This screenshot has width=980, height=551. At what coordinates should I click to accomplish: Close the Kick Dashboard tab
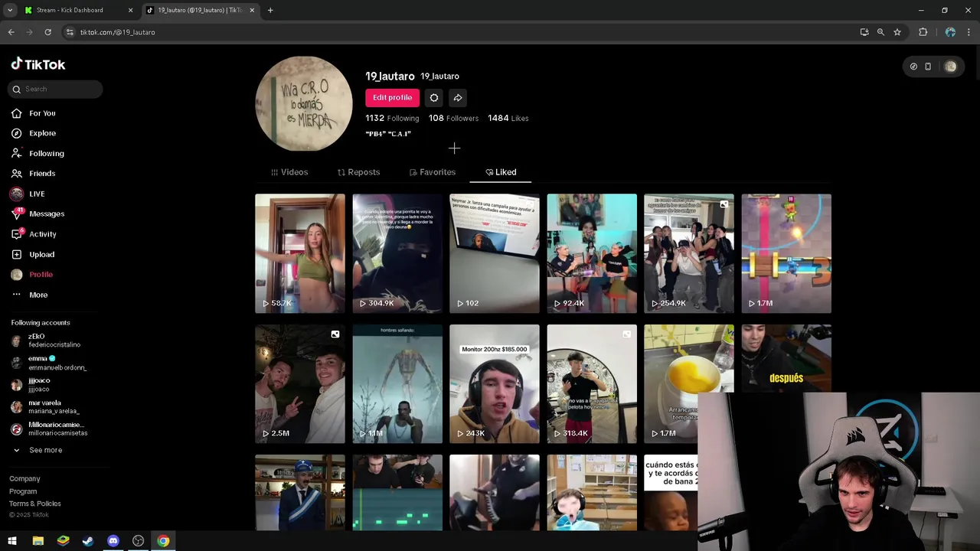[x=130, y=10]
